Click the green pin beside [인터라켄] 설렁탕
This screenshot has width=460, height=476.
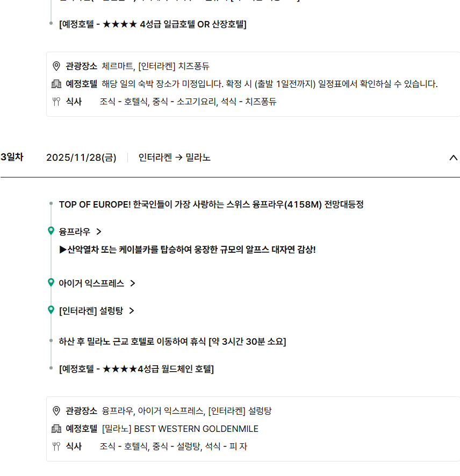pos(51,310)
